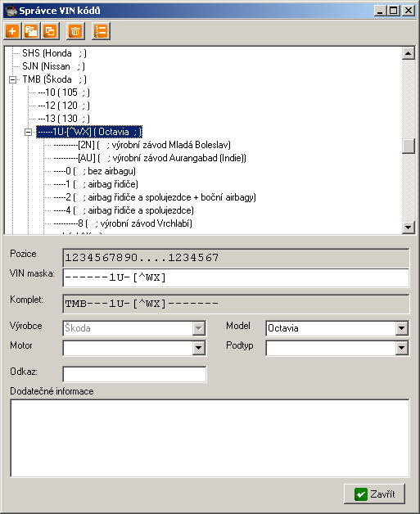Click the trash can delete icon
This screenshot has height=514, width=420.
click(x=75, y=31)
